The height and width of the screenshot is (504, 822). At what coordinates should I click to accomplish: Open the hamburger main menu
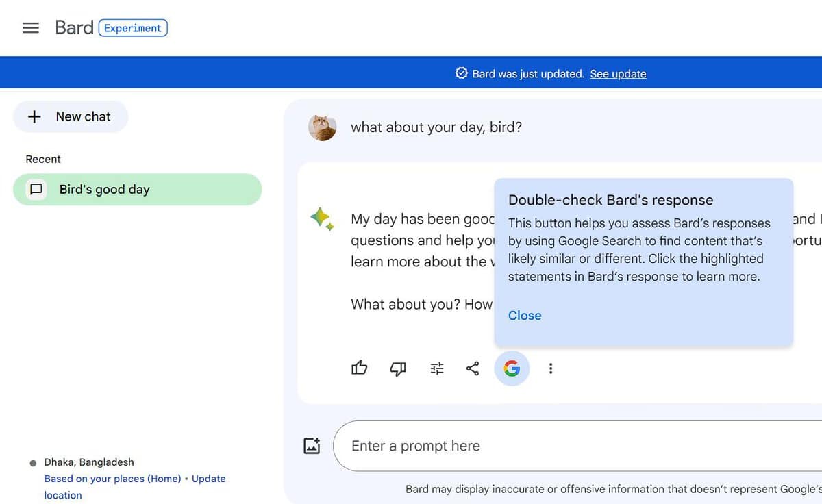coord(31,28)
